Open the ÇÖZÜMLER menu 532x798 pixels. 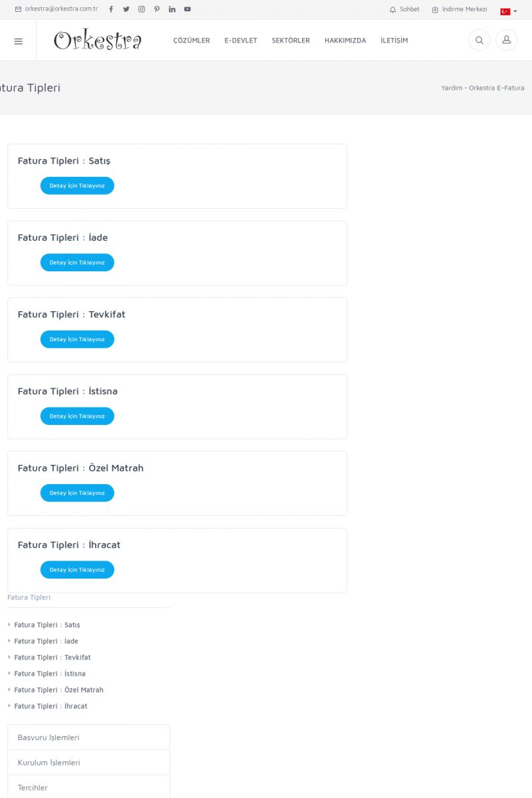(192, 41)
